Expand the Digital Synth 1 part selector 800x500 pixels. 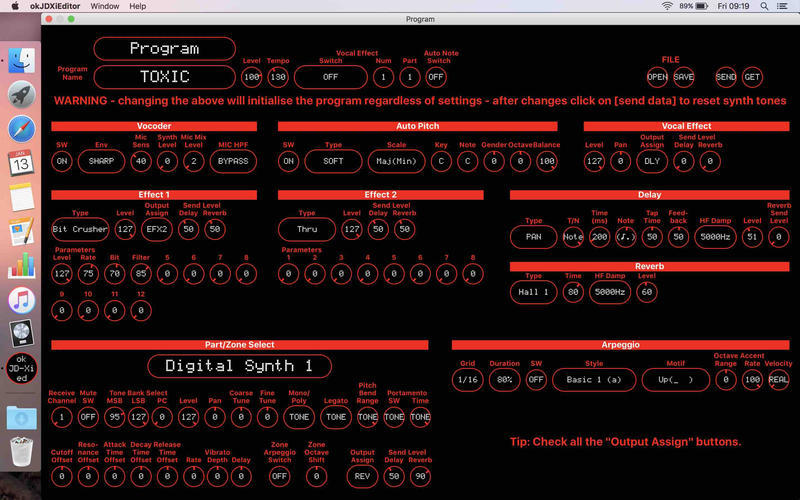239,366
